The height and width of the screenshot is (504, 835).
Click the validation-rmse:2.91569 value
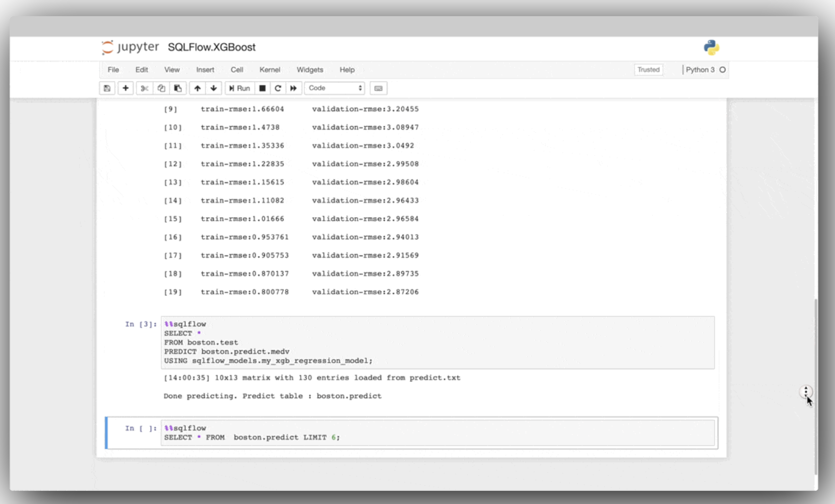pos(365,256)
